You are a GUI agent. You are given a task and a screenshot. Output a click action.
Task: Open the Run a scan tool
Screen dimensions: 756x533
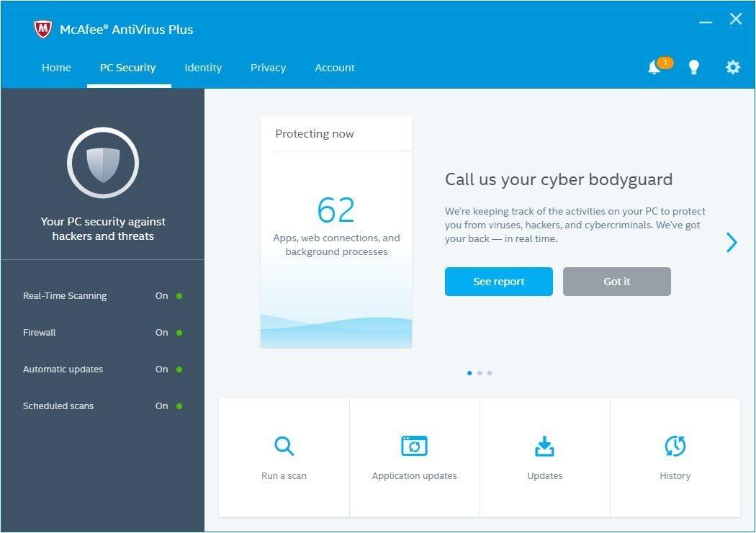pyautogui.click(x=284, y=455)
